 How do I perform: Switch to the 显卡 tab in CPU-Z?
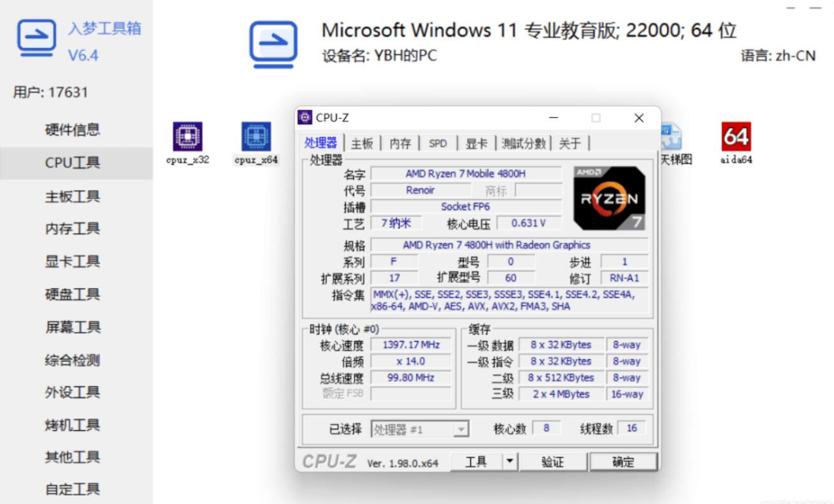pos(476,143)
